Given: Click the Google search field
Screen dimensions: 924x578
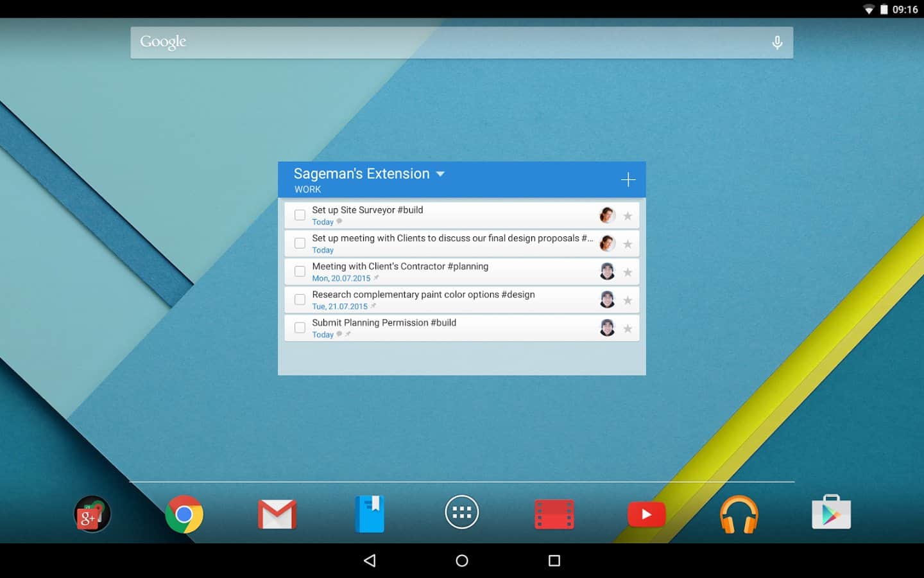Looking at the screenshot, I should 449,42.
